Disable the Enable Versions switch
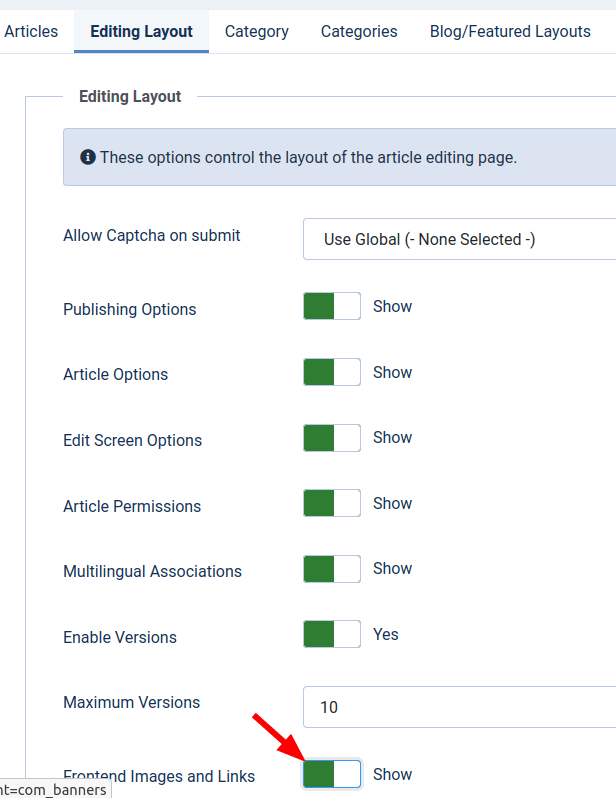Viewport: 616px width, 798px height. pyautogui.click(x=332, y=634)
